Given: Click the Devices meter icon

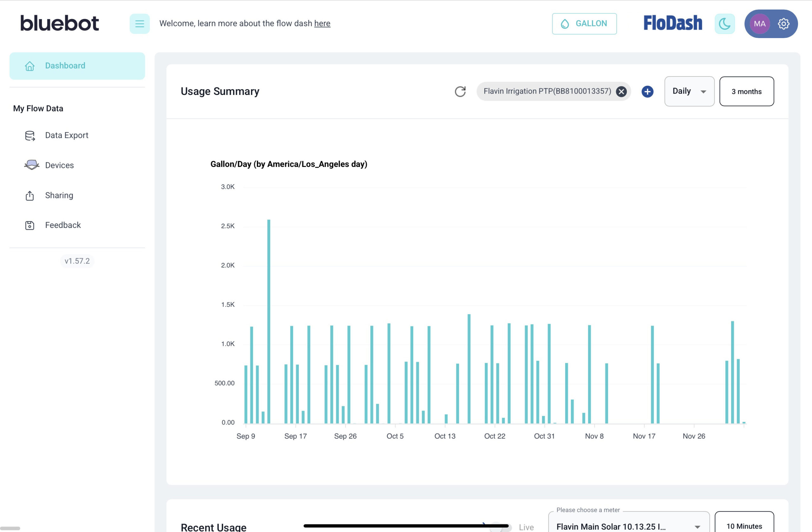Looking at the screenshot, I should click(x=31, y=165).
